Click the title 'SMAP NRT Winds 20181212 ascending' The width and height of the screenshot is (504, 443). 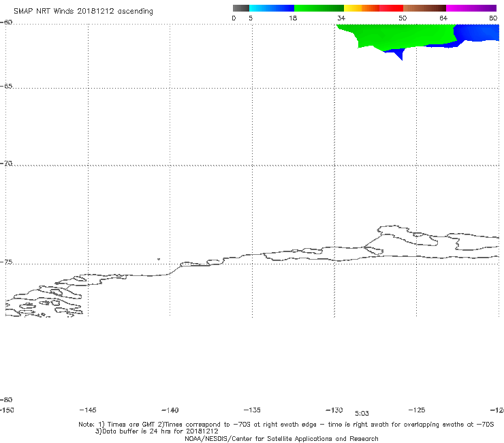coord(83,11)
